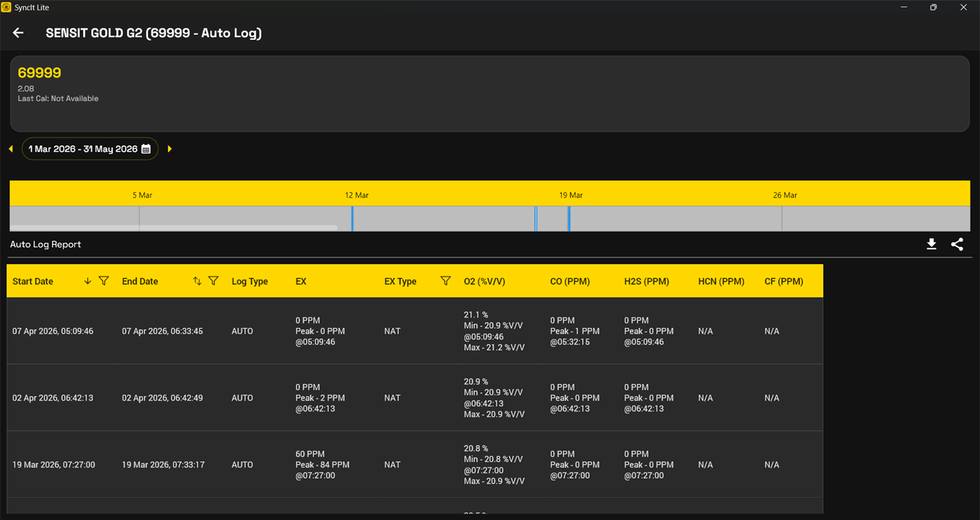Click the CO cell with Peak - 1 PPM

click(575, 331)
